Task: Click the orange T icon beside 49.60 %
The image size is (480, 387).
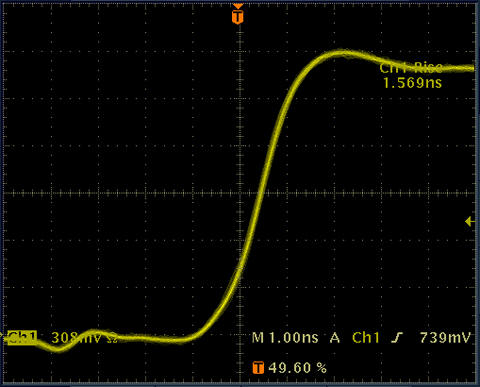Action: click(x=258, y=368)
